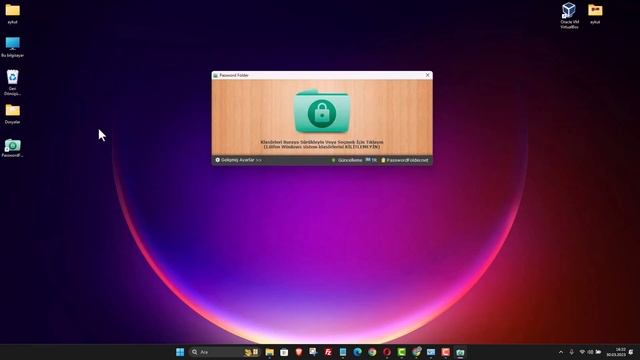The height and width of the screenshot is (360, 640).
Task: Open Microsoft Store from the taskbar
Action: [x=284, y=352]
